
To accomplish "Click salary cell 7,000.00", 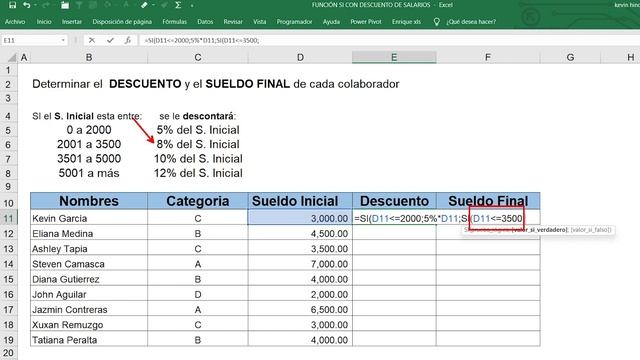I will (300, 264).
